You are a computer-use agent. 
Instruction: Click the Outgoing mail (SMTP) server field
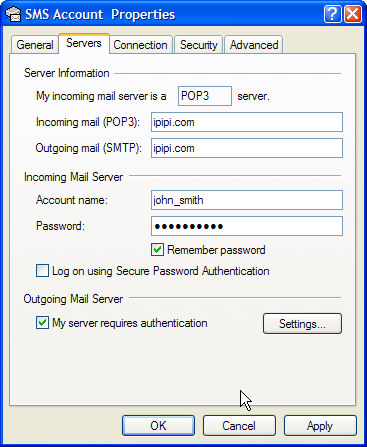247,148
